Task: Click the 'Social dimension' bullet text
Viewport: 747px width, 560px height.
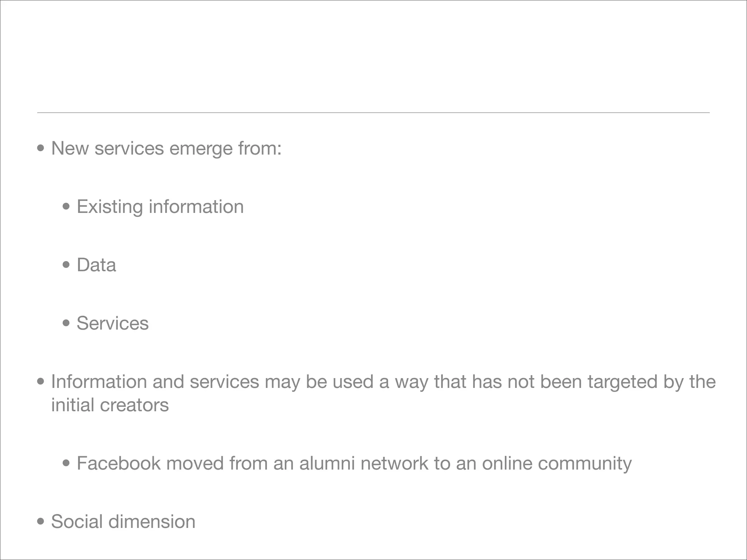Action: point(123,522)
